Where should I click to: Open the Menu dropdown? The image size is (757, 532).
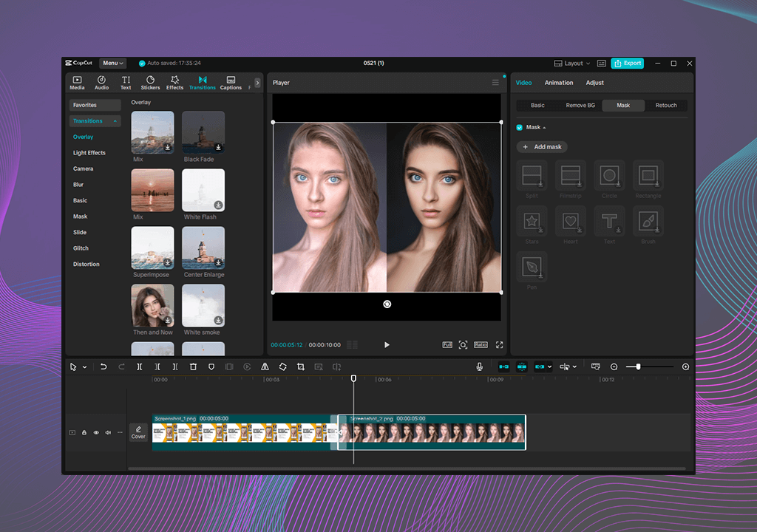[x=113, y=64]
